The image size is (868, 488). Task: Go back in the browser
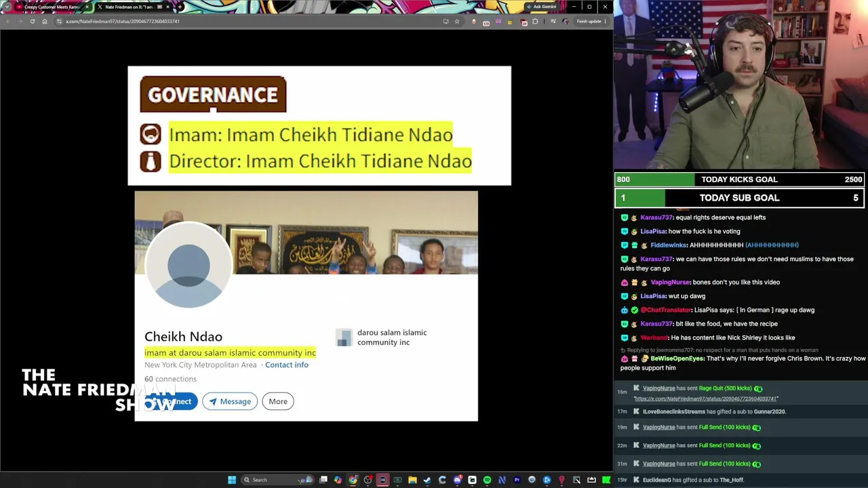(x=7, y=21)
